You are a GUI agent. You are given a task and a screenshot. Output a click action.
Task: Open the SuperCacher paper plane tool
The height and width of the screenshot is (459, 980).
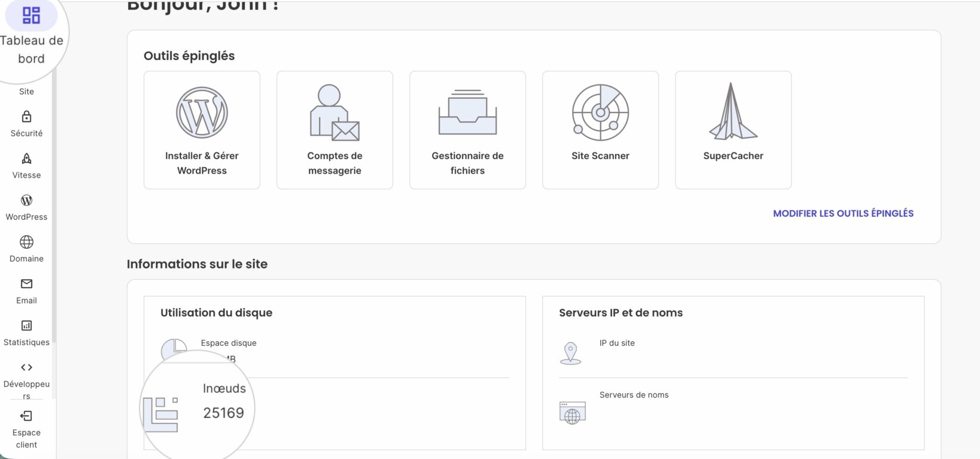pyautogui.click(x=733, y=130)
